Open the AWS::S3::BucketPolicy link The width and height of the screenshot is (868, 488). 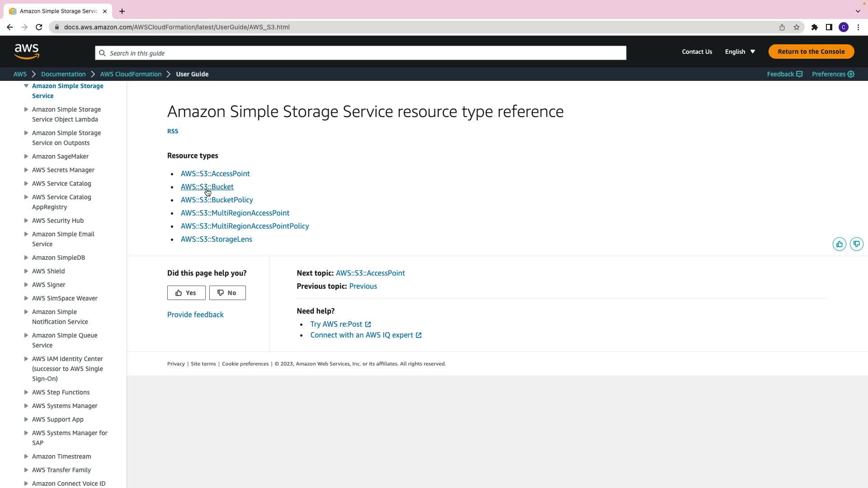[x=217, y=200]
